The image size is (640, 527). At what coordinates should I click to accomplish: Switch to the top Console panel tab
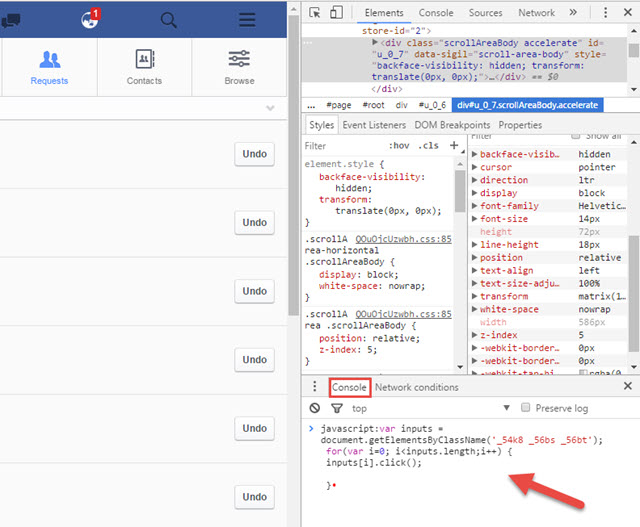pyautogui.click(x=436, y=13)
